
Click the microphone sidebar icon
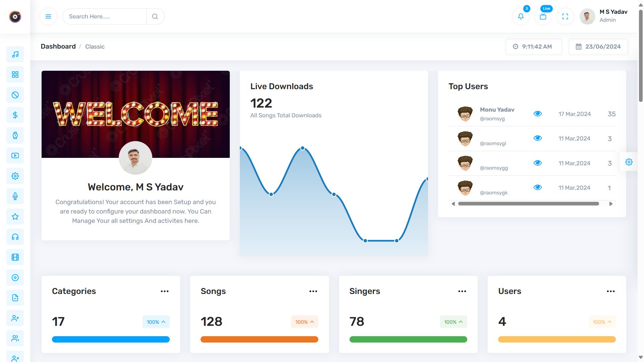pyautogui.click(x=15, y=196)
